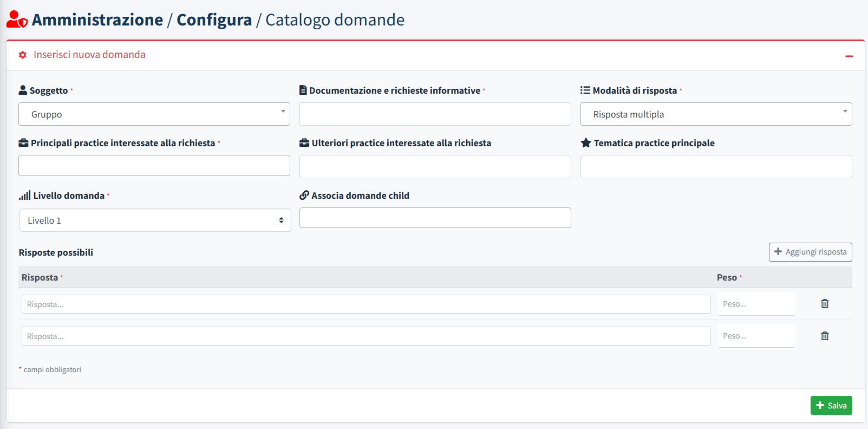
Task: Click the document icon beside Documentazione e richieste
Action: (x=303, y=90)
